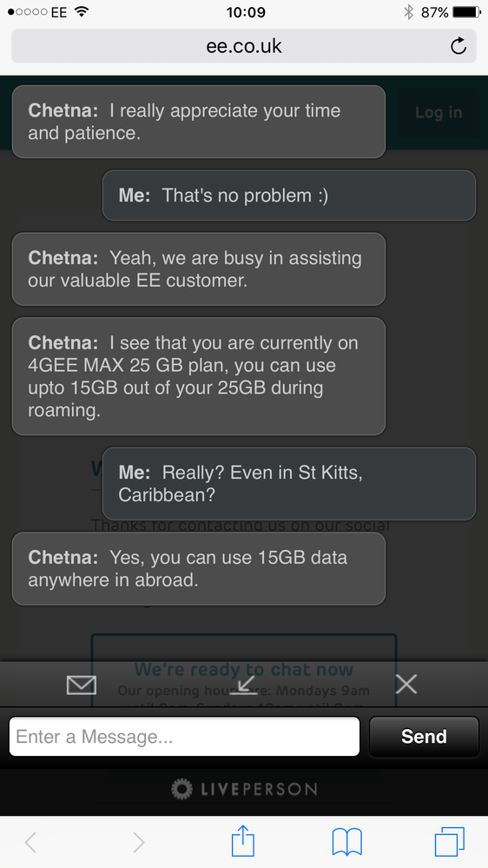The width and height of the screenshot is (488, 868).
Task: Tap the Log in button
Action: (439, 112)
